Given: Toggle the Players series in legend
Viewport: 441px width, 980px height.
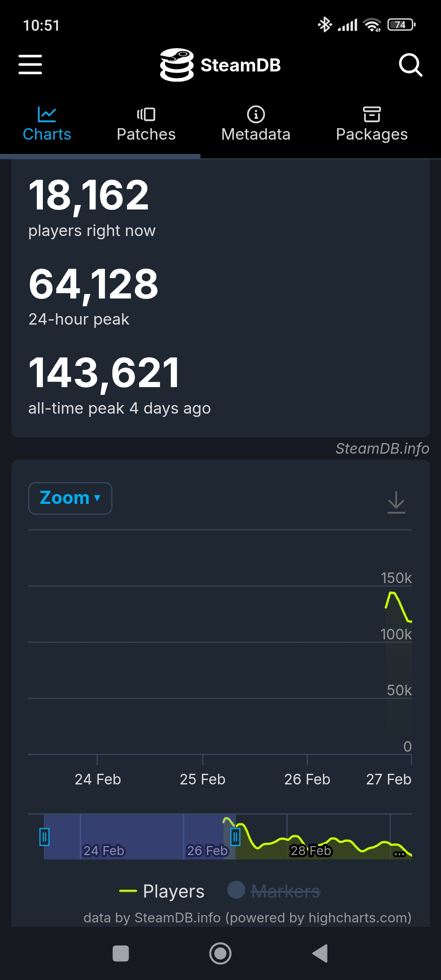Looking at the screenshot, I should (x=162, y=891).
